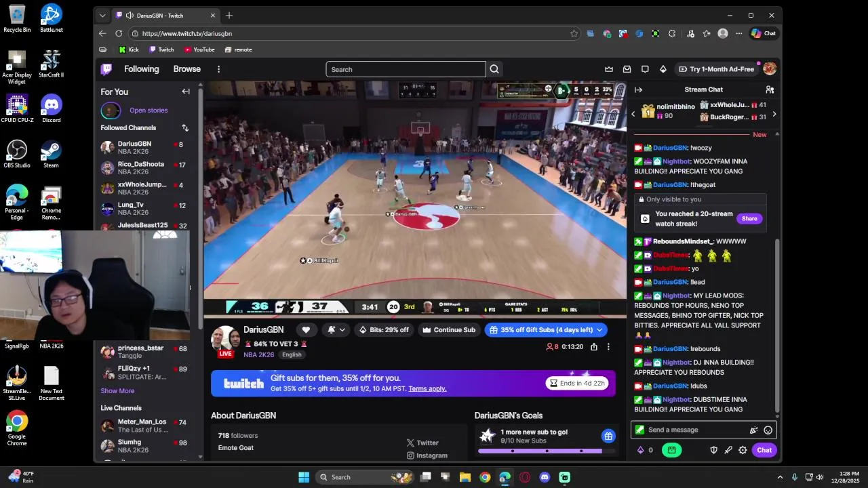Open the emote picker smiley icon
The width and height of the screenshot is (868, 488).
pyautogui.click(x=768, y=430)
